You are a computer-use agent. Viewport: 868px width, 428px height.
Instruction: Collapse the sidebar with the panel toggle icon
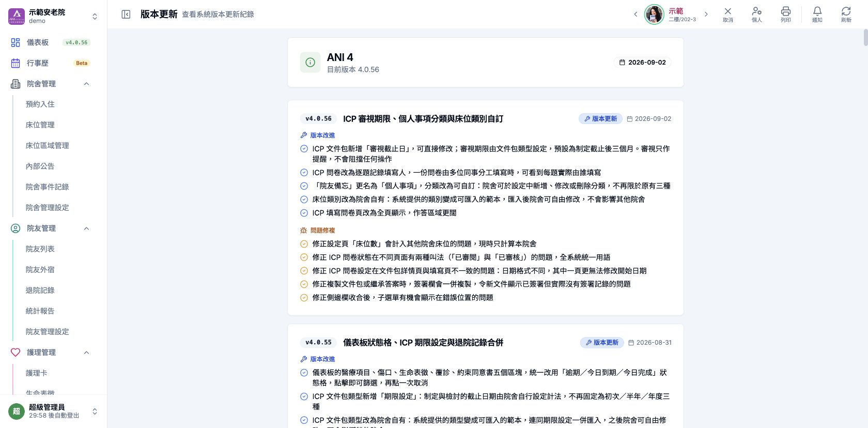point(126,14)
